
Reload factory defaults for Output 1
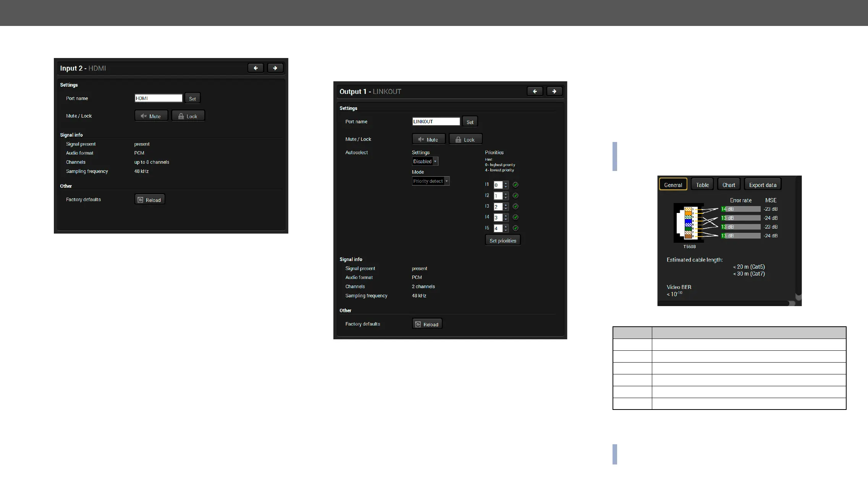tap(427, 324)
